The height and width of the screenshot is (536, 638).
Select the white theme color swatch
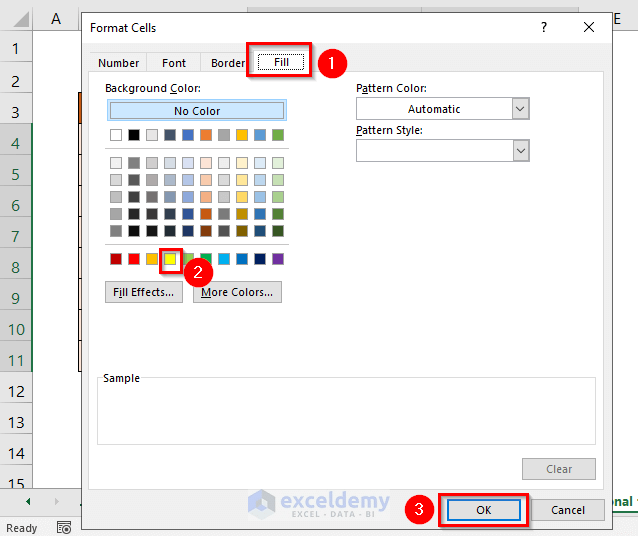[x=116, y=135]
